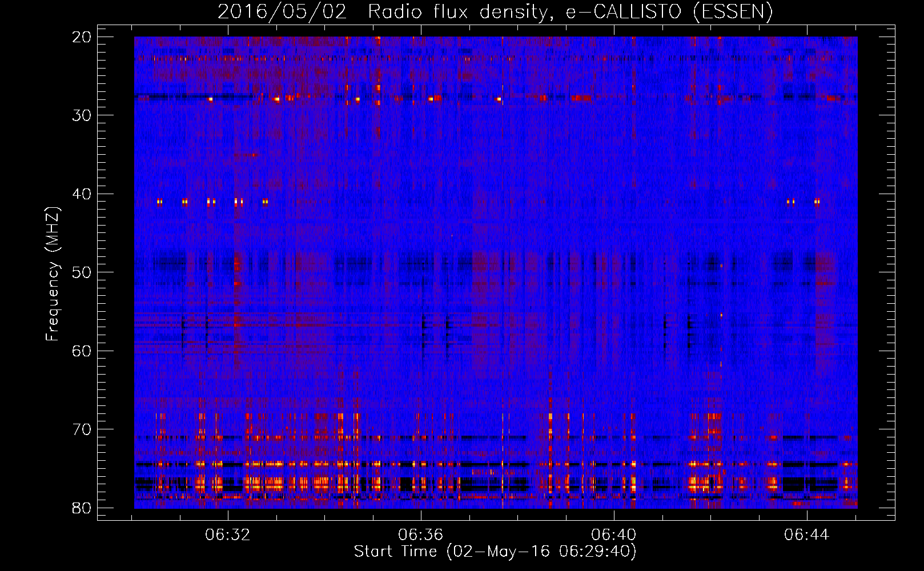Click the 06:32 time tick label
924x571 pixels.
pos(228,535)
